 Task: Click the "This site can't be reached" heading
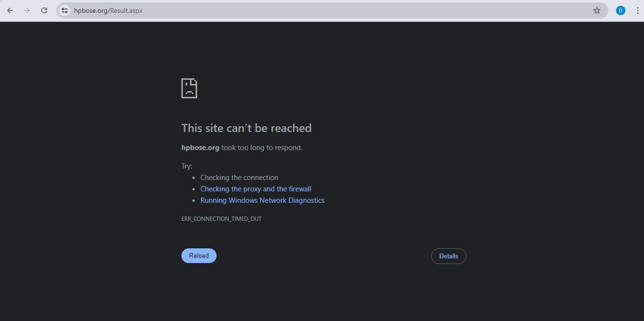click(x=246, y=128)
